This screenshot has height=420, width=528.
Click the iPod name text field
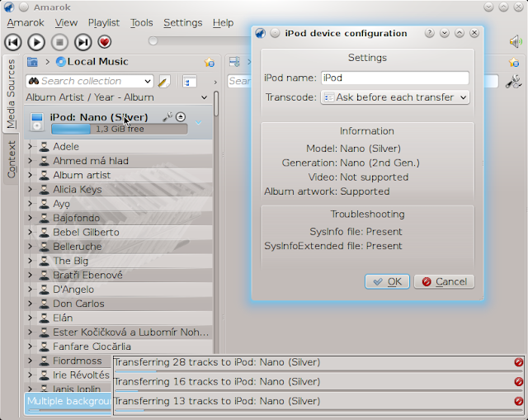394,78
